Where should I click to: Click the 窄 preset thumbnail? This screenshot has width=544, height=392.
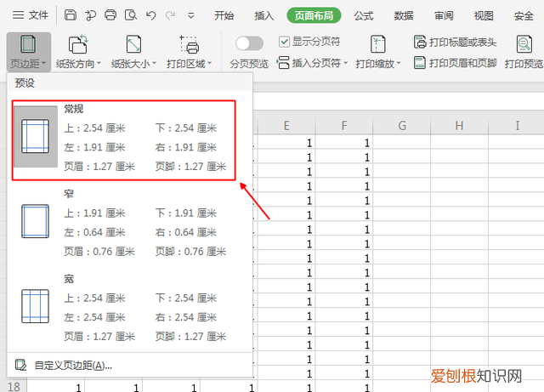pos(35,221)
